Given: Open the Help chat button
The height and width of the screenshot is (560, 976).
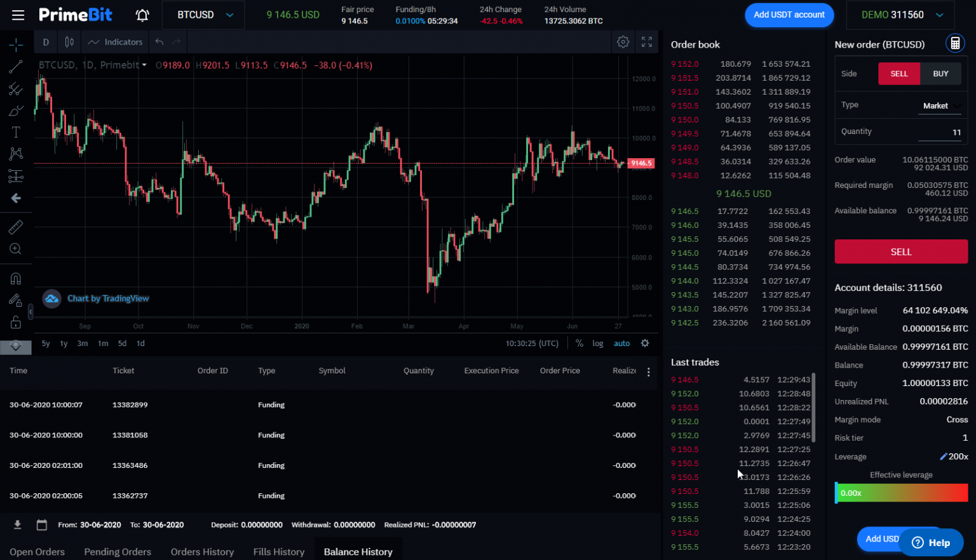Looking at the screenshot, I should [931, 542].
